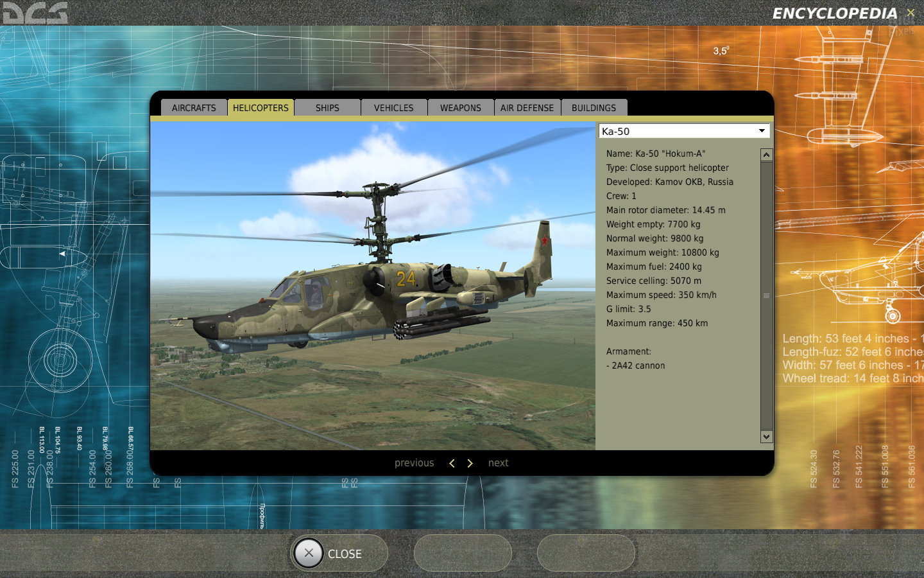Click the "next" text label
Screen dimensions: 924x578
pos(498,463)
